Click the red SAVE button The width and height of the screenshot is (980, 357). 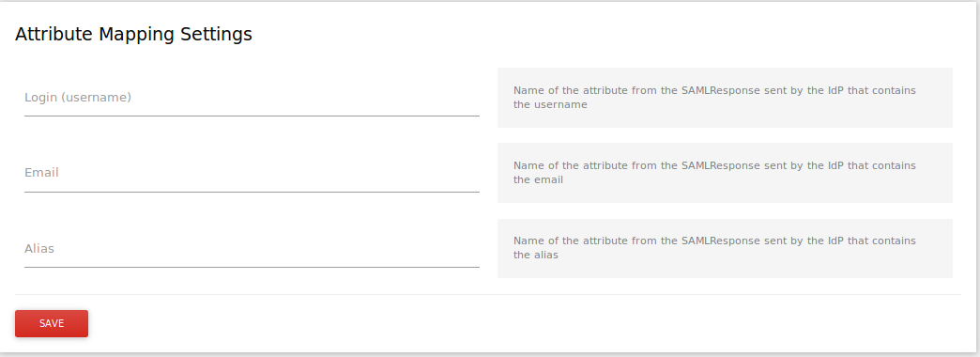point(52,323)
